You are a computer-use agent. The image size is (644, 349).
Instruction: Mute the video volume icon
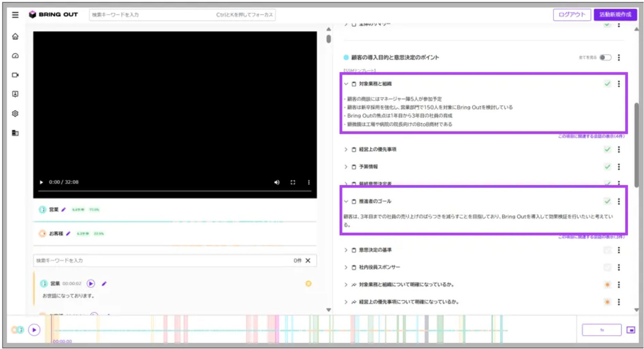tap(277, 182)
